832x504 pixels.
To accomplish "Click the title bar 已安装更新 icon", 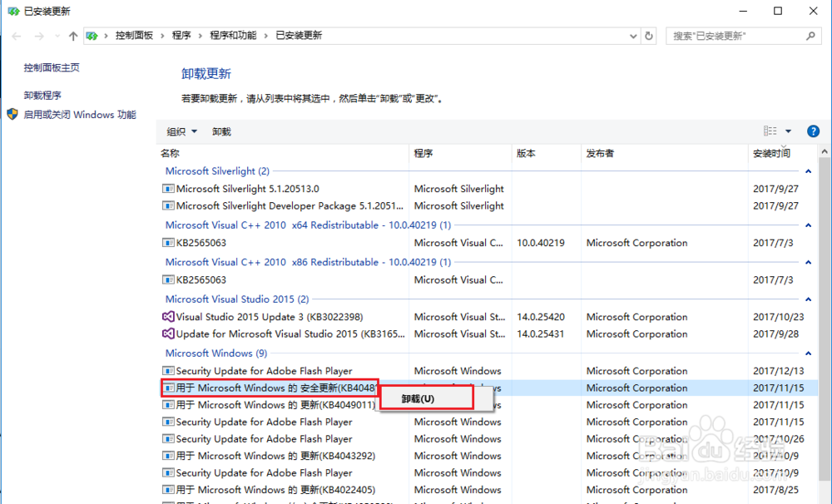I will pyautogui.click(x=13, y=11).
